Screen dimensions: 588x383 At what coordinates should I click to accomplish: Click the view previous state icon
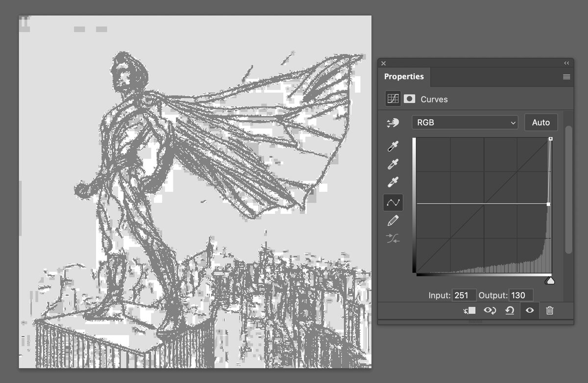tap(490, 310)
